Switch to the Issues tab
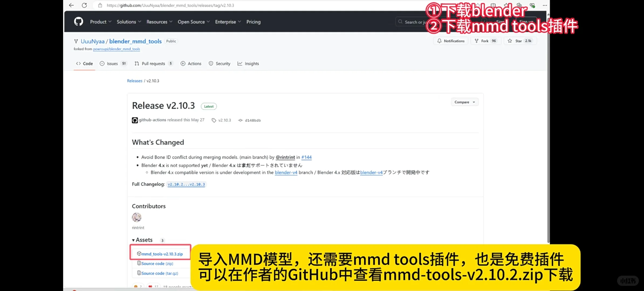This screenshot has height=291, width=644. pyautogui.click(x=112, y=63)
